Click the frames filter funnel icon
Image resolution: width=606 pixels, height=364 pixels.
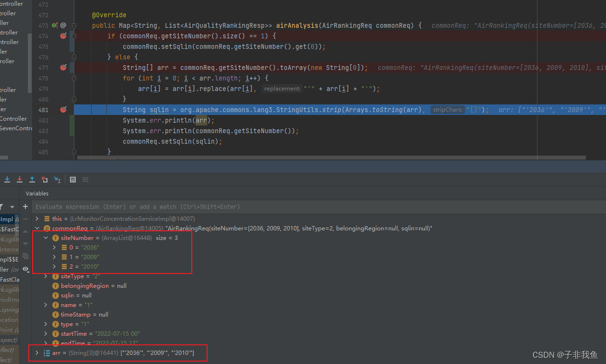[x=1, y=207]
